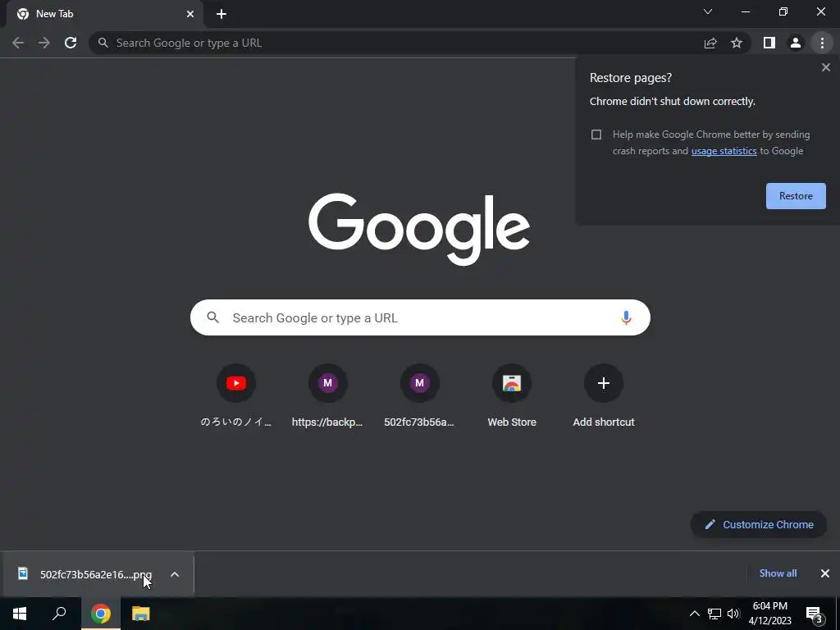Click the Google search box
840x630 pixels.
pos(420,317)
